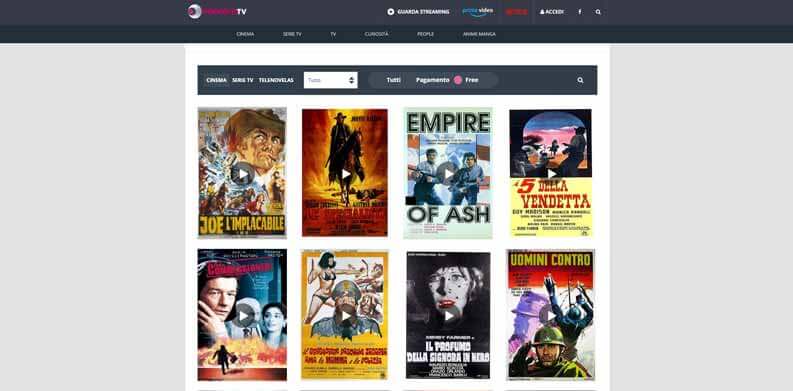Click the Guarda Streaming play icon
Image resolution: width=793 pixels, height=391 pixels.
pyautogui.click(x=390, y=12)
